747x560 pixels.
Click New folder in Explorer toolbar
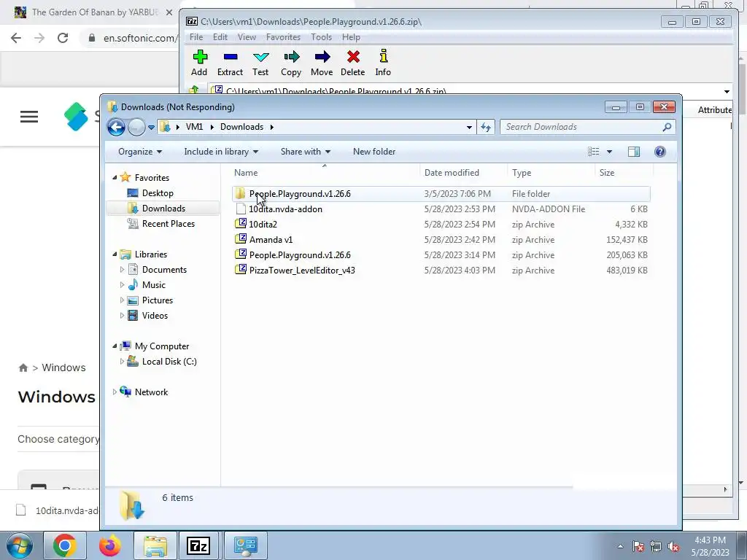374,152
